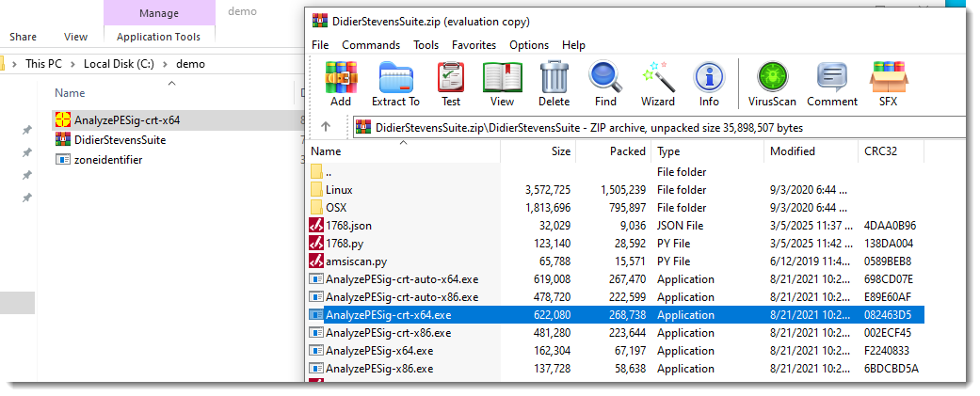The width and height of the screenshot is (980, 396).
Task: Click the WinRAR title bar icon
Action: pyautogui.click(x=319, y=22)
